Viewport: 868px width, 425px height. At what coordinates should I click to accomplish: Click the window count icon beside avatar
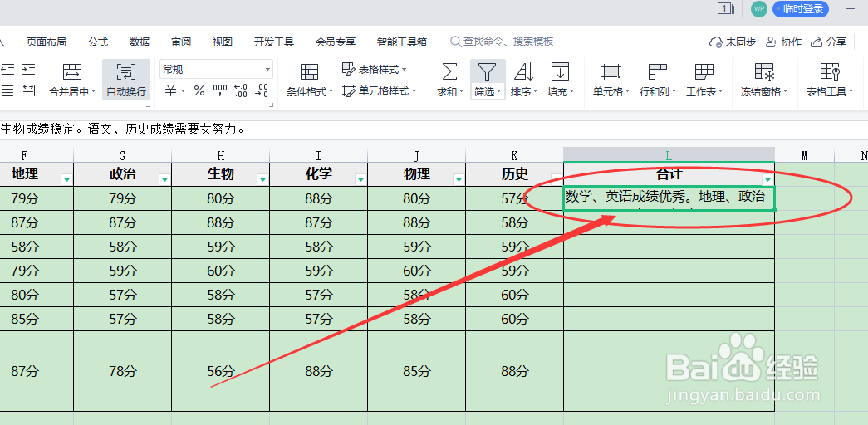click(725, 8)
